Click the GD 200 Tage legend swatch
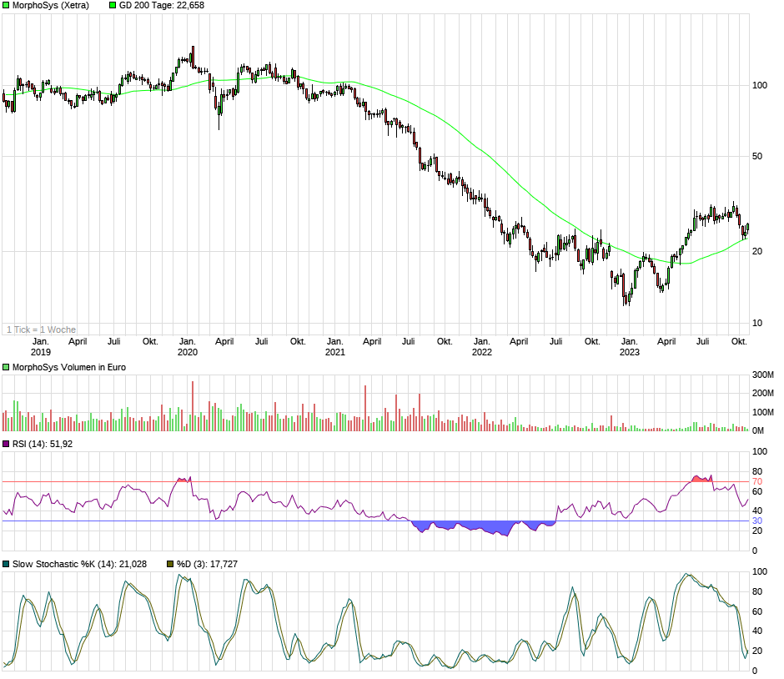 pos(113,5)
